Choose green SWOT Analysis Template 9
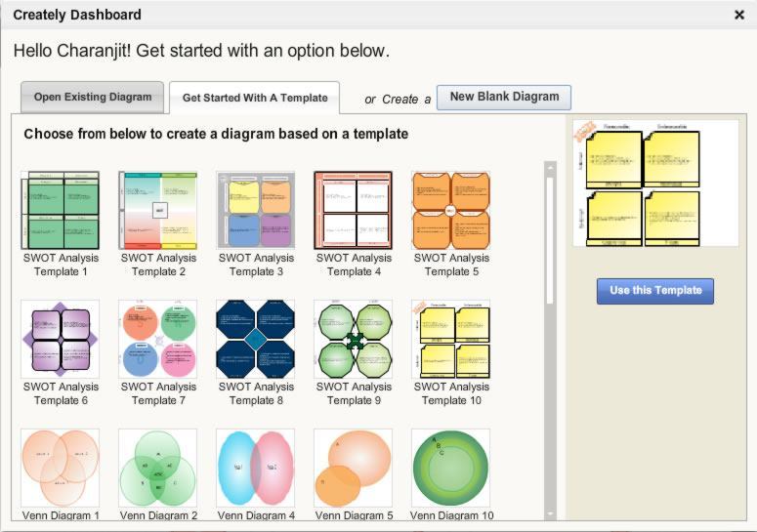757x532 pixels. 353,340
